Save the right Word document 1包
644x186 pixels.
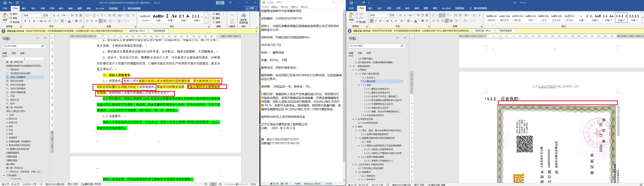pyautogui.click(x=351, y=3)
